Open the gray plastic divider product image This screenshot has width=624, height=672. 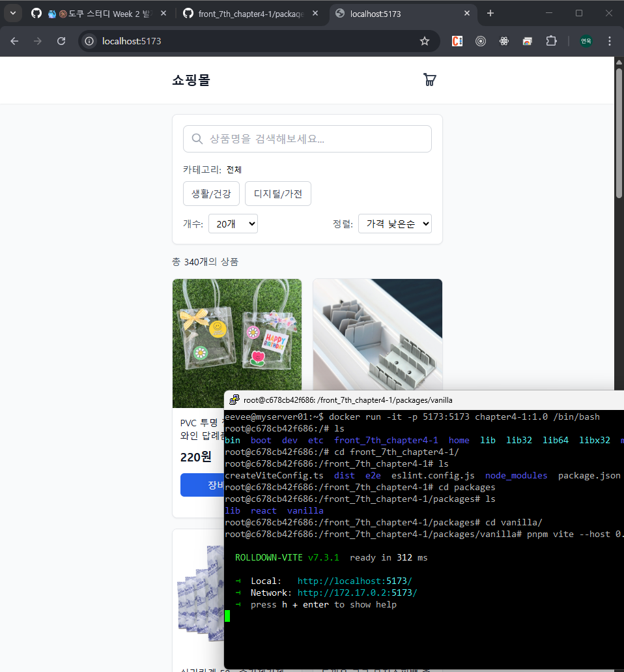377,335
